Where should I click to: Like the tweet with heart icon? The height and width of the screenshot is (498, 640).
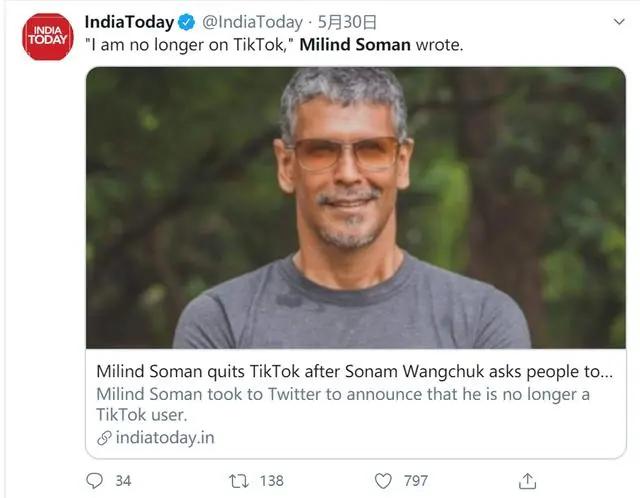pyautogui.click(x=382, y=481)
